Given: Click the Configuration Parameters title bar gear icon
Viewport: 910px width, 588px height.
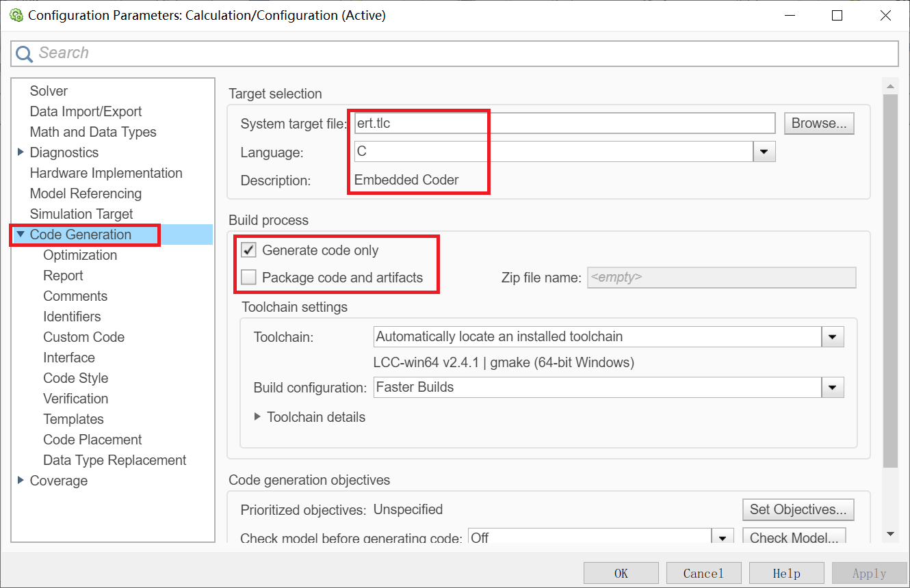Looking at the screenshot, I should click(x=16, y=15).
